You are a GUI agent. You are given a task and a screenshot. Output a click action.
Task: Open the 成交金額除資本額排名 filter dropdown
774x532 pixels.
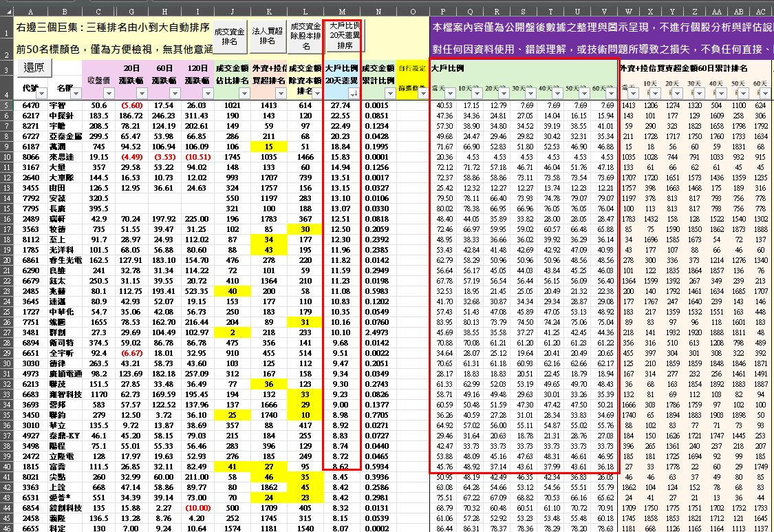pyautogui.click(x=317, y=93)
